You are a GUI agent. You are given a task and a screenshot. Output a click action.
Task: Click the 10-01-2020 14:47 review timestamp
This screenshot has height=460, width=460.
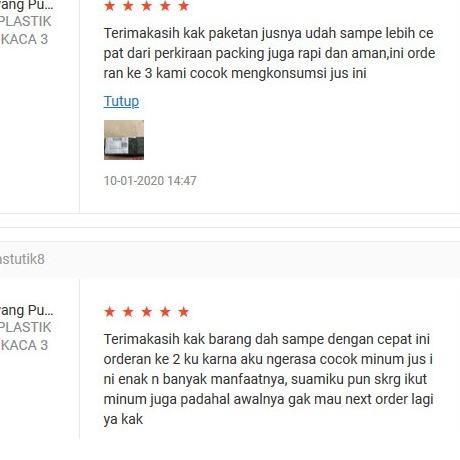point(150,181)
